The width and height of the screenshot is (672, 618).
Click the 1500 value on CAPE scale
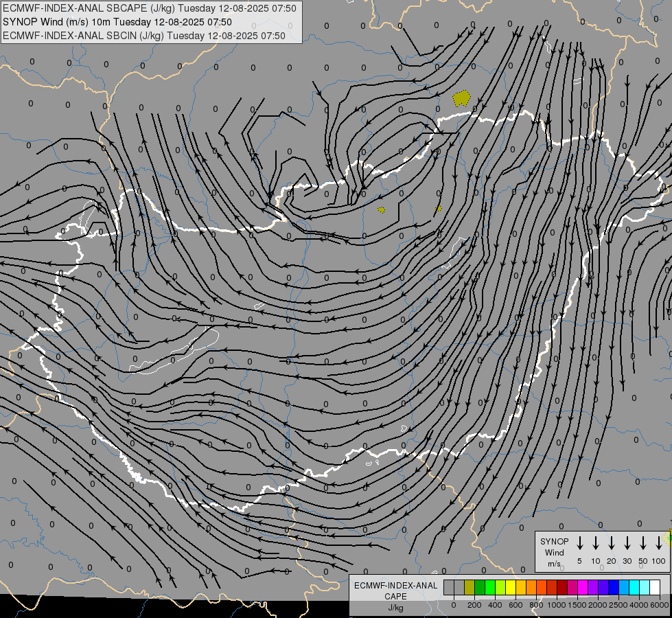click(577, 605)
